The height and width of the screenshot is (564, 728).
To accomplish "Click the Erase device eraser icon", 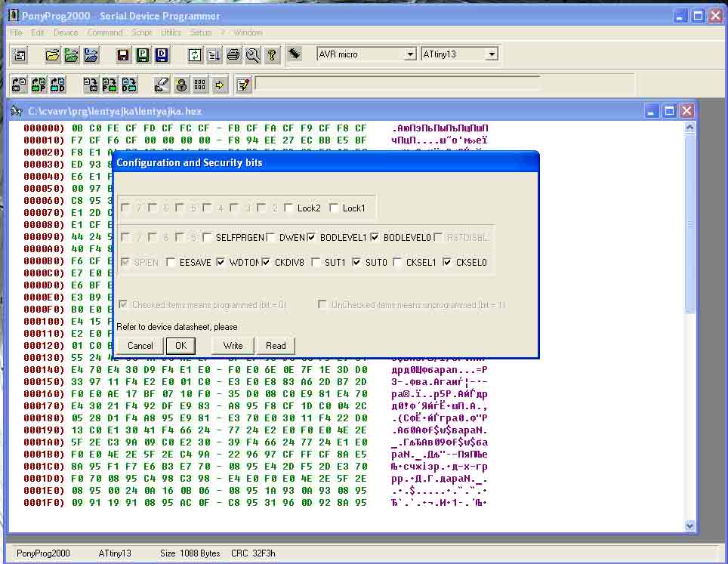I will tap(162, 85).
